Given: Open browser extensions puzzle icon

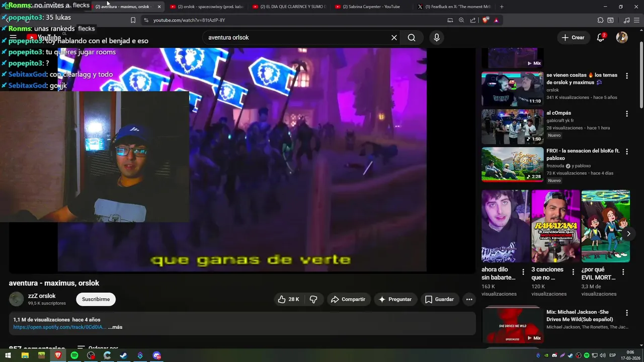Looking at the screenshot, I should tap(600, 20).
